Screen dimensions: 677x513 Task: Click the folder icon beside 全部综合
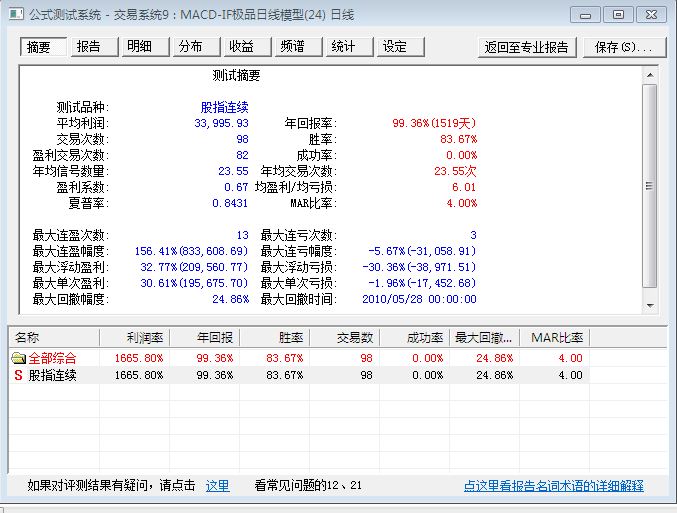[x=19, y=358]
